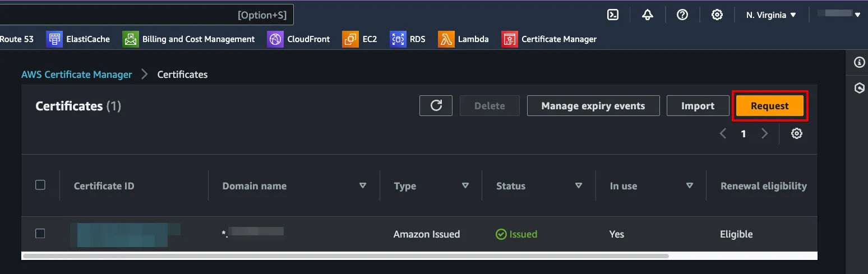868x274 pixels.
Task: Click the Billing and Cost Management icon
Action: point(131,39)
